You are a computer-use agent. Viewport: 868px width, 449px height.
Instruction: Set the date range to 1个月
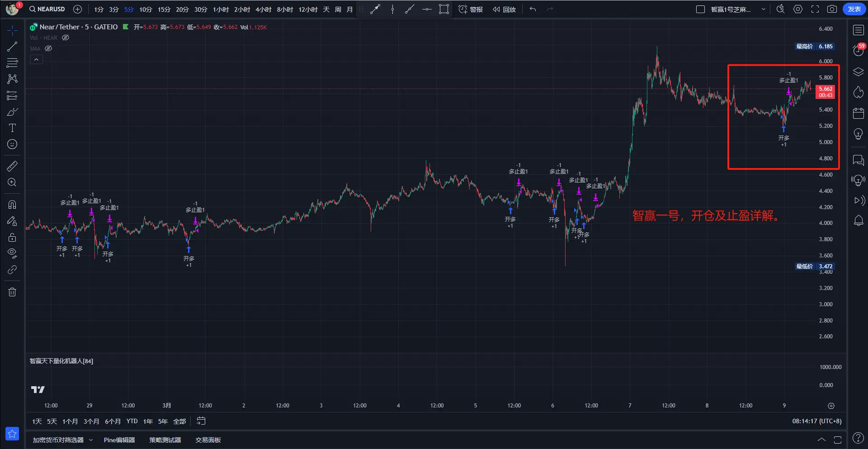[70, 421]
